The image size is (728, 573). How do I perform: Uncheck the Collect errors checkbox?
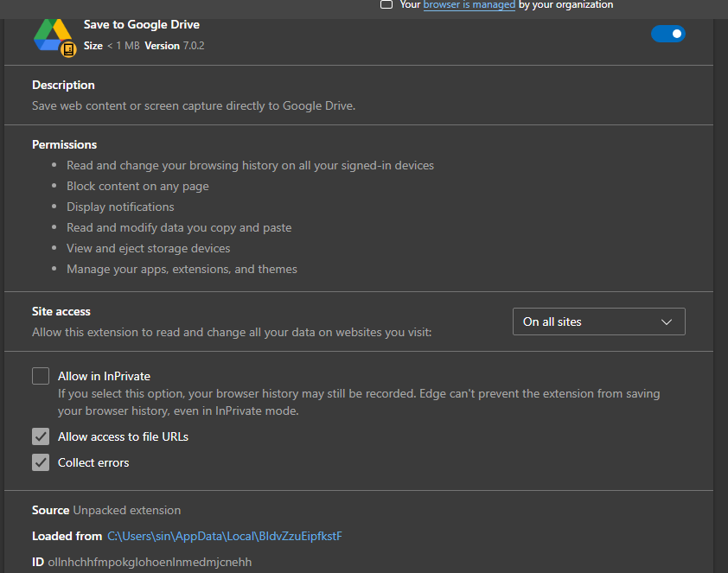pos(41,462)
